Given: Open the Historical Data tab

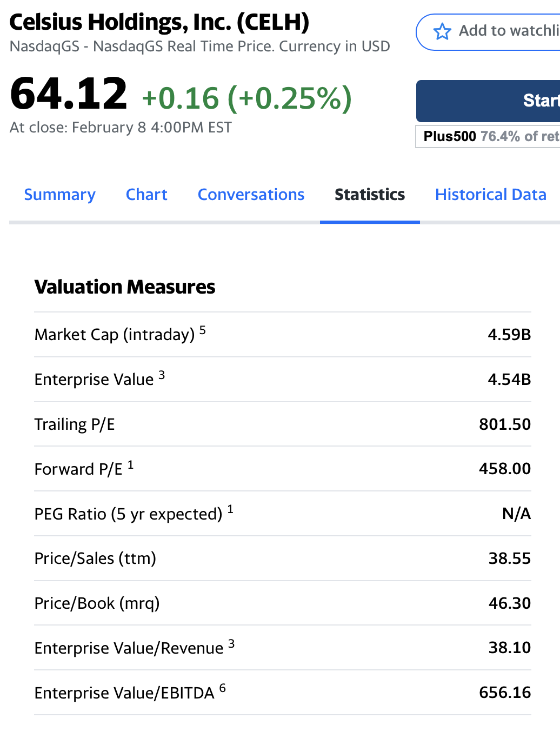Looking at the screenshot, I should pos(490,195).
